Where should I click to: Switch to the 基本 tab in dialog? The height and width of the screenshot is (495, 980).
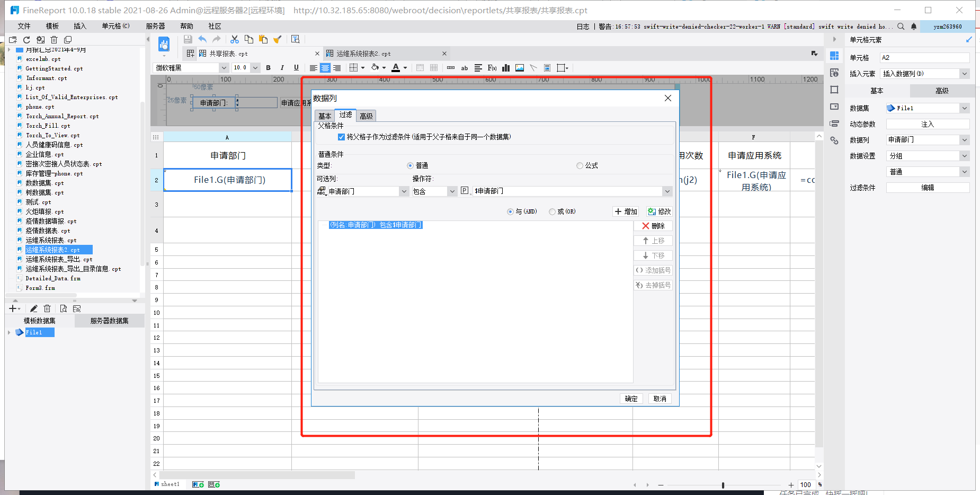(x=325, y=116)
